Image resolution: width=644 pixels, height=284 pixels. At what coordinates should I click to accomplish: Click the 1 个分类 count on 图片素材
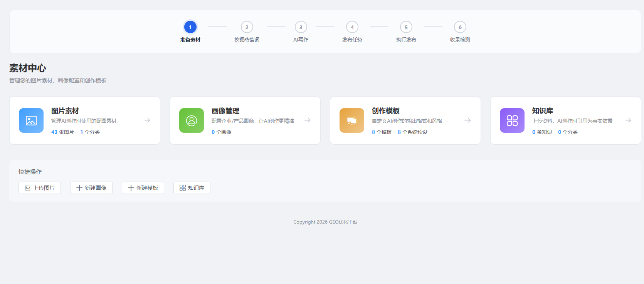coord(90,132)
